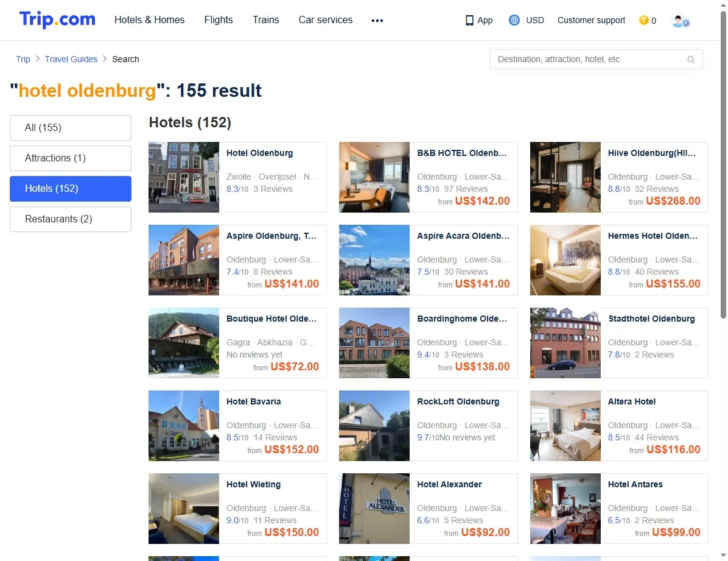Open Stadthotel Oldenburg photo
The image size is (728, 561).
click(x=565, y=343)
